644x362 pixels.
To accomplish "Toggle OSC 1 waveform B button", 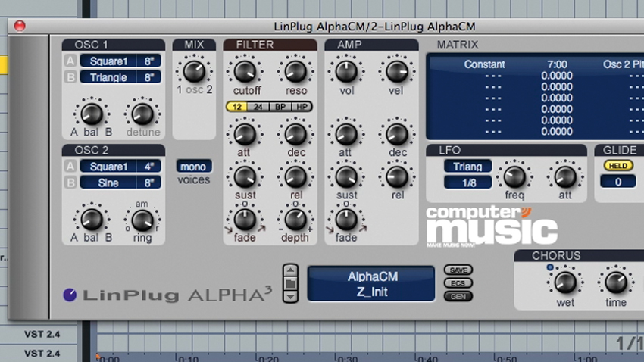I will pyautogui.click(x=70, y=77).
